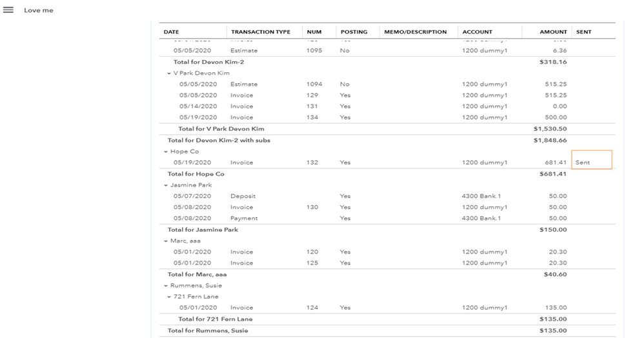This screenshot has height=338, width=644.
Task: Click the AMOUNT column header
Action: [553, 32]
